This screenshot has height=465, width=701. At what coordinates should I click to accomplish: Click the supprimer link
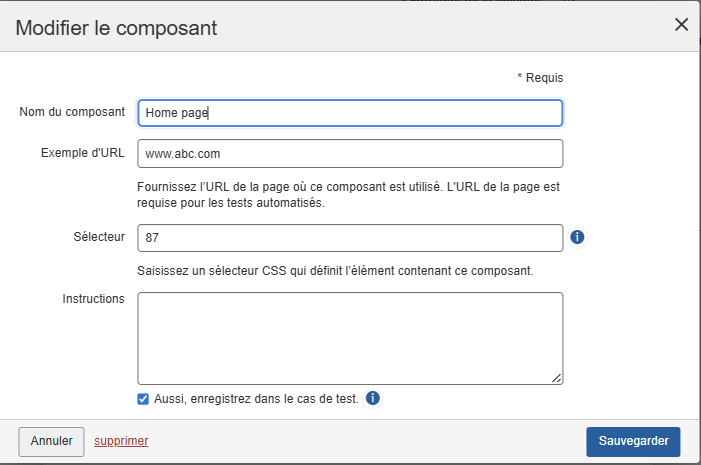click(121, 440)
